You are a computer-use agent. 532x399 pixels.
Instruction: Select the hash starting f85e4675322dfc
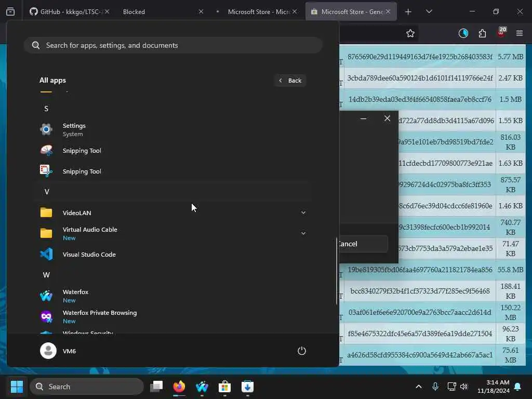pyautogui.click(x=420, y=334)
